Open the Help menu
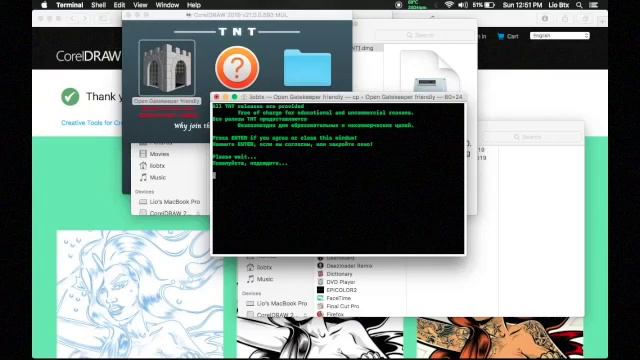The image size is (640, 360). [x=193, y=5]
